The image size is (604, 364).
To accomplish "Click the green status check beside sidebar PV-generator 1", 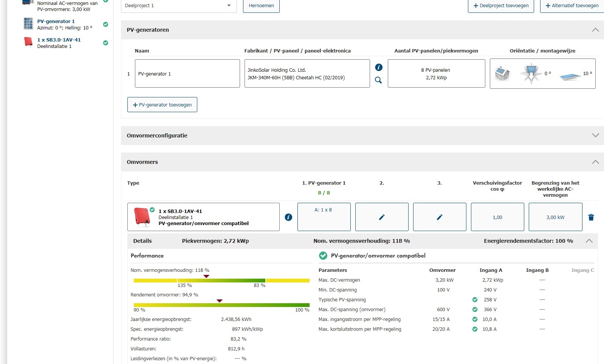I will [x=105, y=25].
